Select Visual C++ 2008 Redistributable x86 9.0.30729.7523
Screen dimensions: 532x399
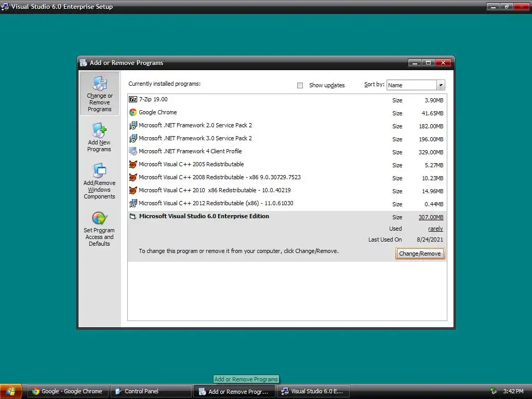pyautogui.click(x=287, y=178)
